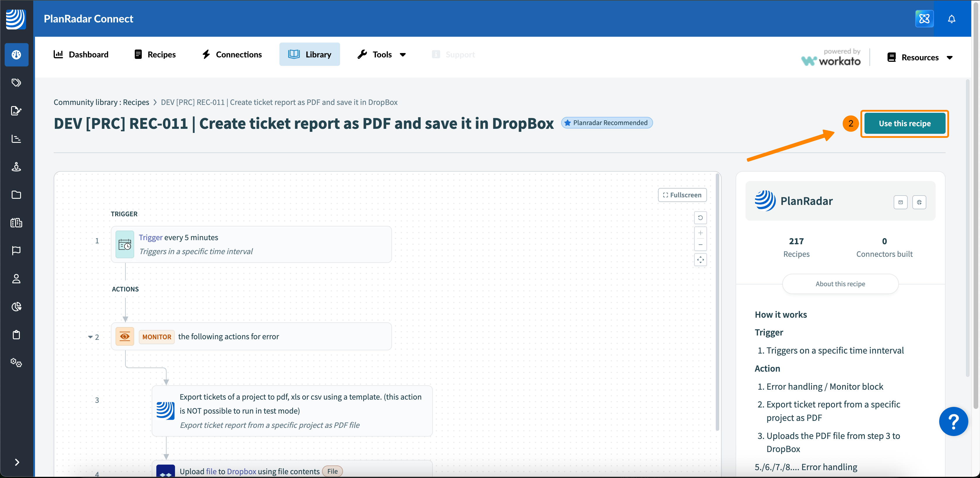Expand the Resources dropdown
The image size is (980, 478).
point(920,57)
